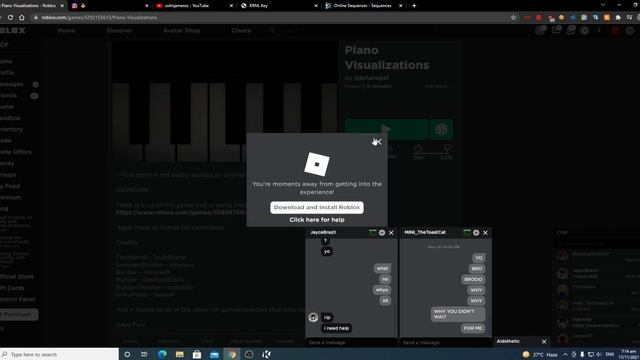Click the green Play button on game page
This screenshot has height=360, width=640.
coord(386,130)
